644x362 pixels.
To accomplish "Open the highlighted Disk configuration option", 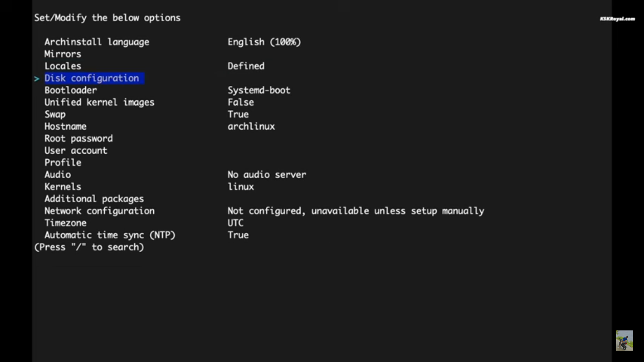I will [92, 78].
